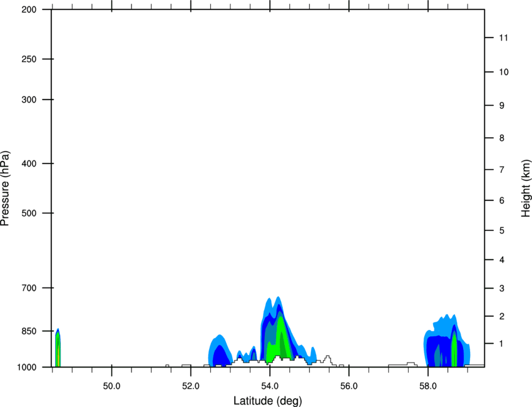The width and height of the screenshot is (532, 407).
Task: Click the 4 km height tick label
Action: [x=501, y=260]
